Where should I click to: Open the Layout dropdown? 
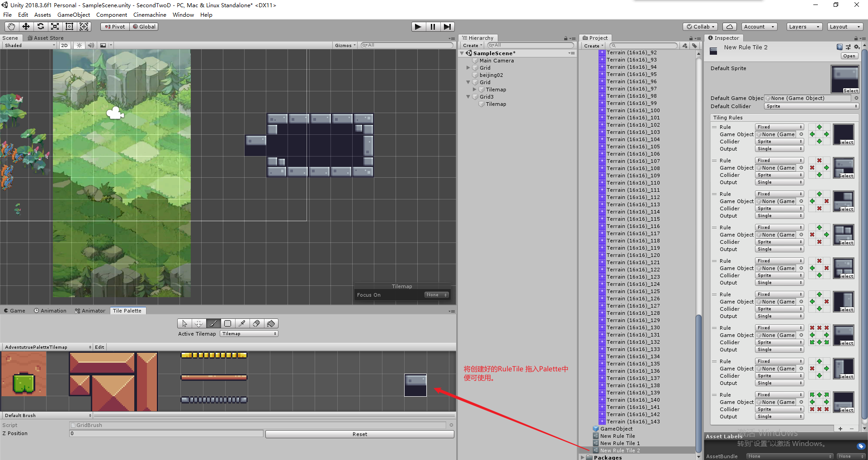(845, 27)
